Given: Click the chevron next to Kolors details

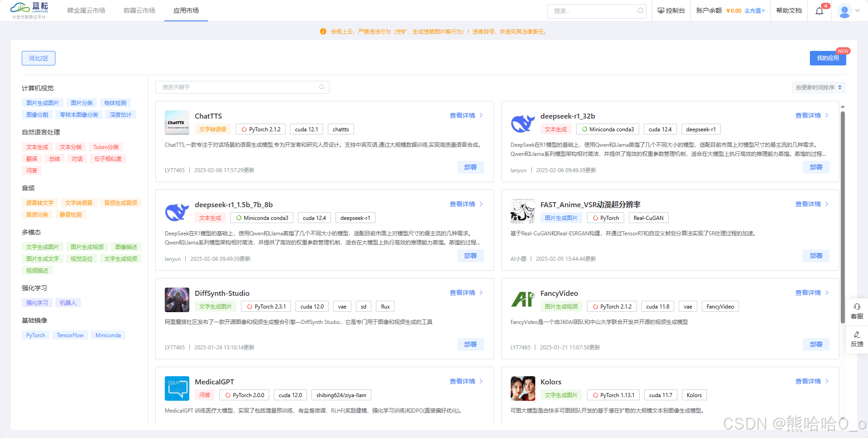Looking at the screenshot, I should click(827, 381).
